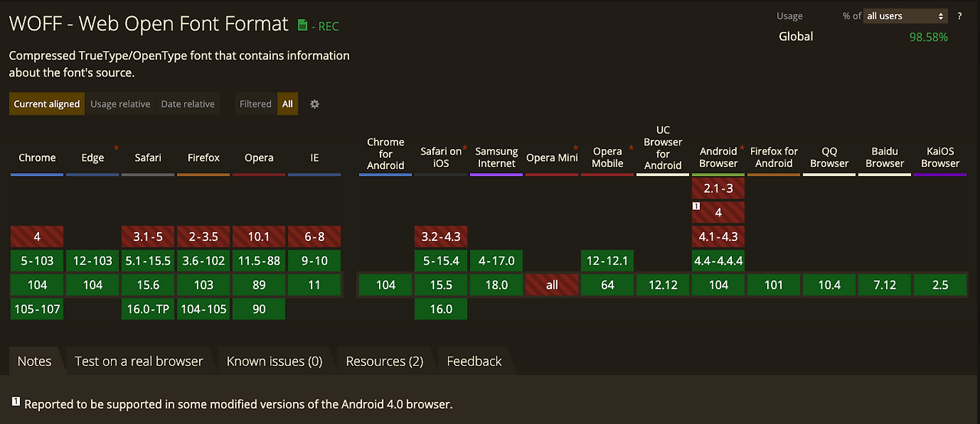Screen dimensions: 980x424
Task: Open the Notes tab
Action: [34, 361]
